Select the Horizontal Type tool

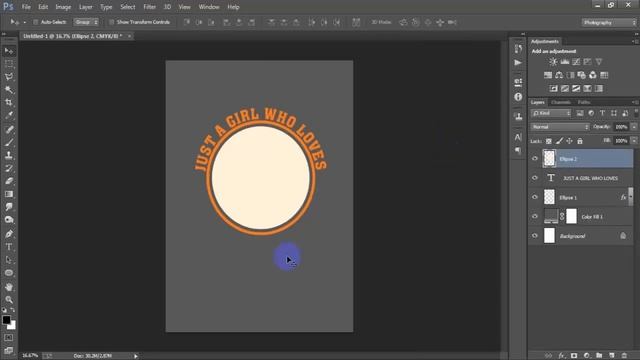click(x=9, y=247)
